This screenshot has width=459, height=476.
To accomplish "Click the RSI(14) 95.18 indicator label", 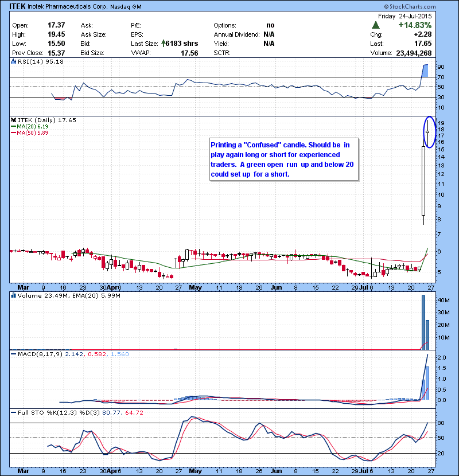I will coord(41,61).
